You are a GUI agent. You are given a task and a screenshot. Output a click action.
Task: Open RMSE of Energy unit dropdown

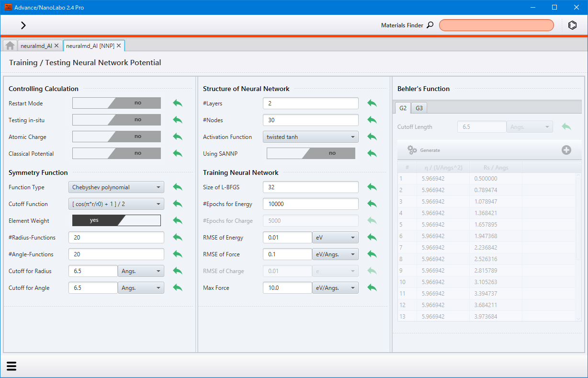pyautogui.click(x=335, y=238)
